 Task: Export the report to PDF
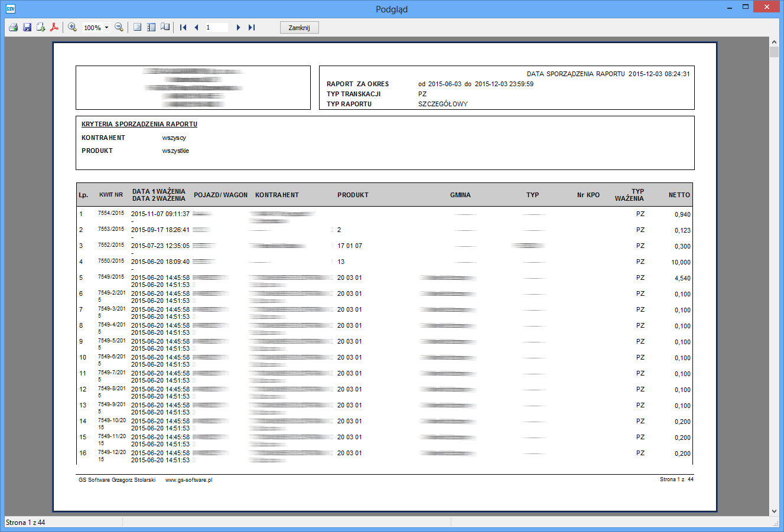click(54, 27)
